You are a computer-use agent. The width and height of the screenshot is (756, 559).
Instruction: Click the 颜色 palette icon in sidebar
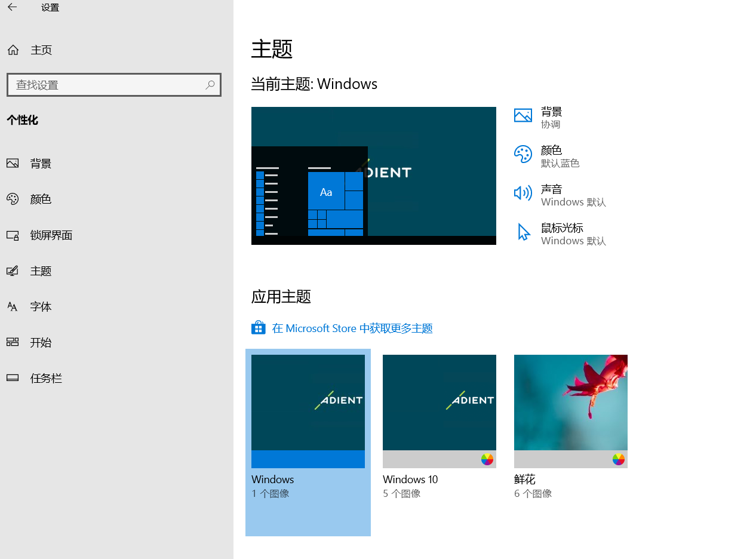click(x=13, y=199)
